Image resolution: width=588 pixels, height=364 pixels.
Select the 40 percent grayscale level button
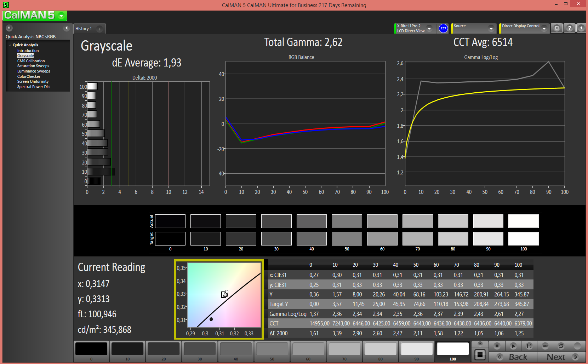[x=236, y=351]
